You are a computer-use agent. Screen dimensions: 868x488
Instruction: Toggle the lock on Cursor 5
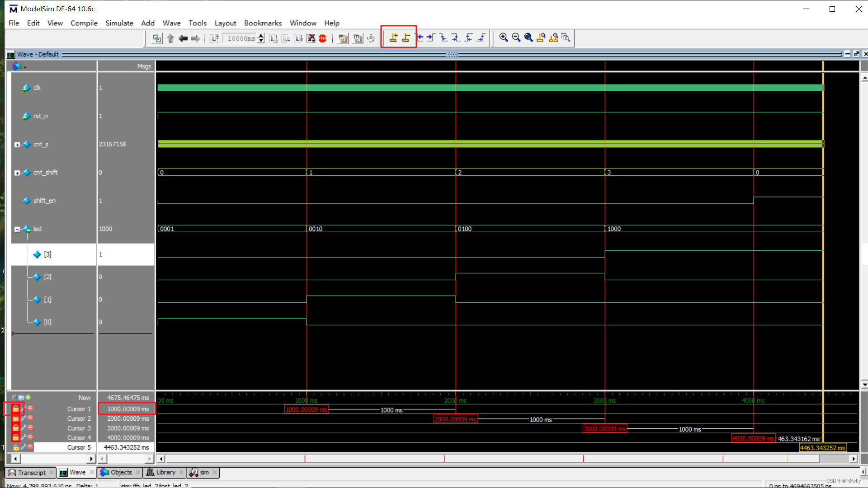coord(15,447)
